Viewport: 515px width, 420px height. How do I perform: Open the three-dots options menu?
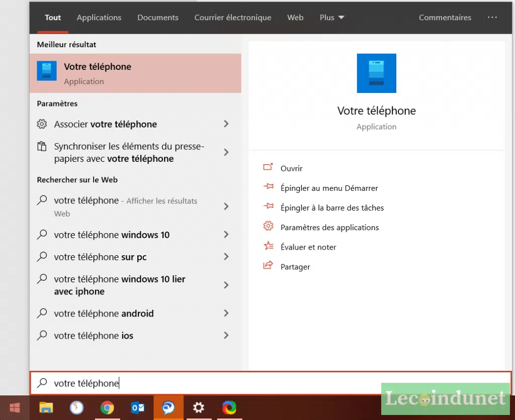[x=492, y=18]
